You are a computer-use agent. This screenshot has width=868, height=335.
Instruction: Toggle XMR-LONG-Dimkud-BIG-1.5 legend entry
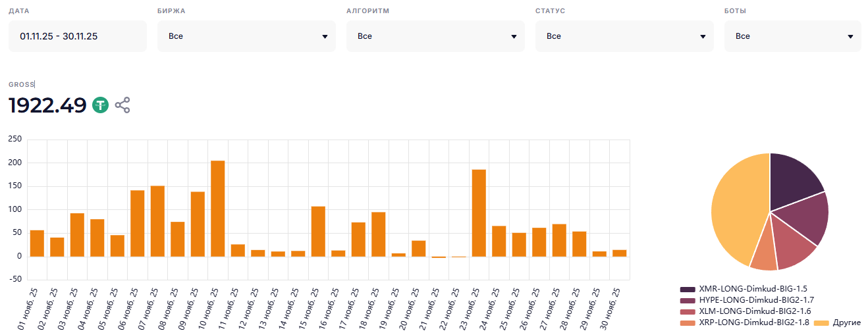743,289
